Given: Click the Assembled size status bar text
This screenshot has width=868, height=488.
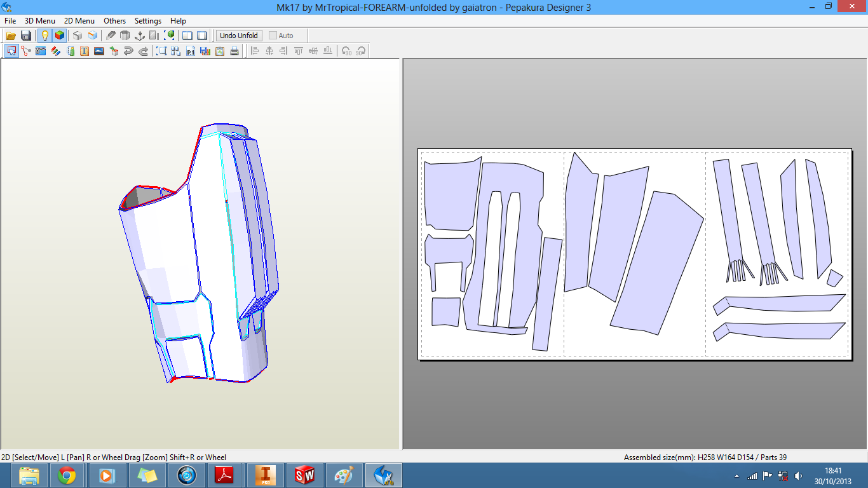Looking at the screenshot, I should [x=705, y=457].
